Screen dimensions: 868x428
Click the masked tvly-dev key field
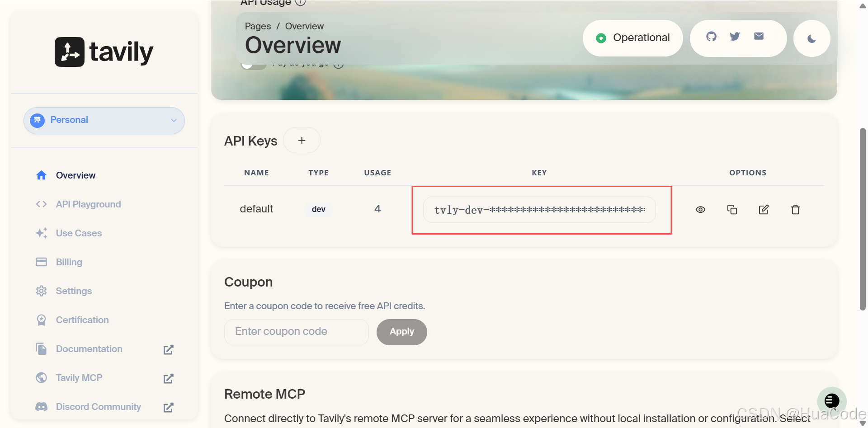539,210
